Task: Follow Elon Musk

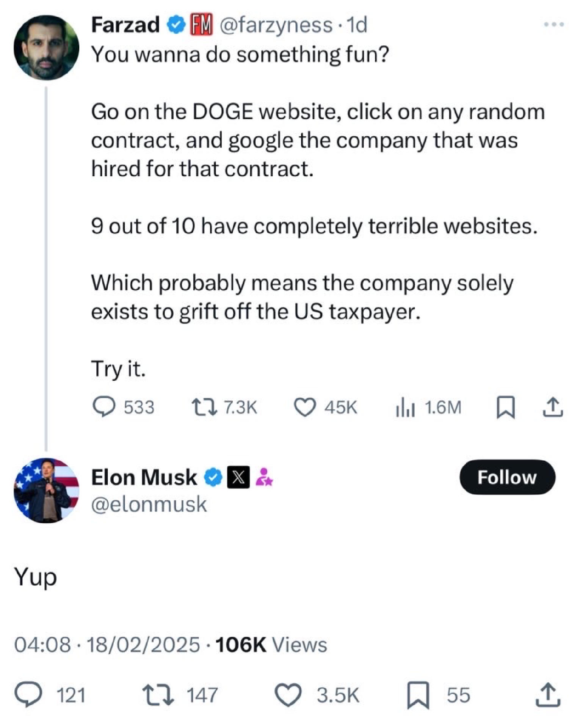Action: tap(507, 477)
